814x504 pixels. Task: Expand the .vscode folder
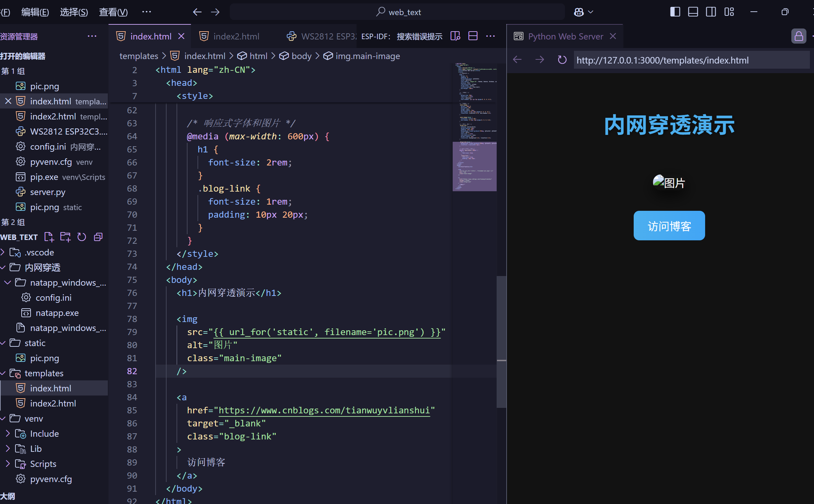[x=39, y=252]
